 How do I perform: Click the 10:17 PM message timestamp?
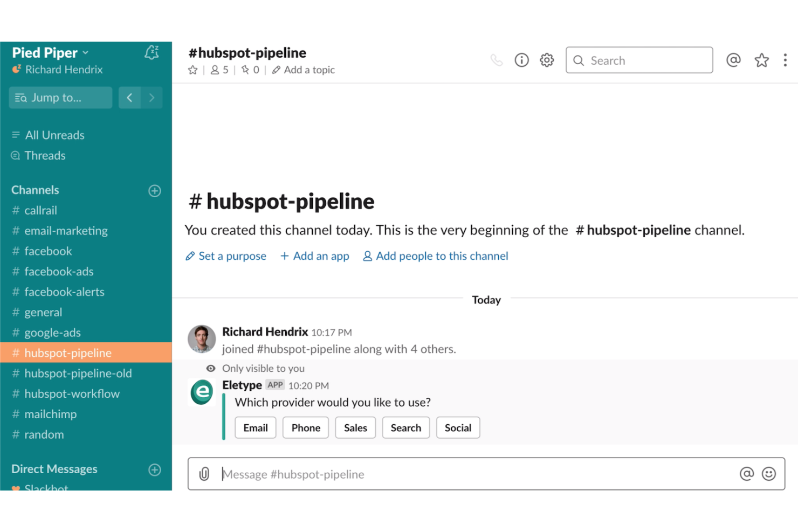click(x=332, y=333)
